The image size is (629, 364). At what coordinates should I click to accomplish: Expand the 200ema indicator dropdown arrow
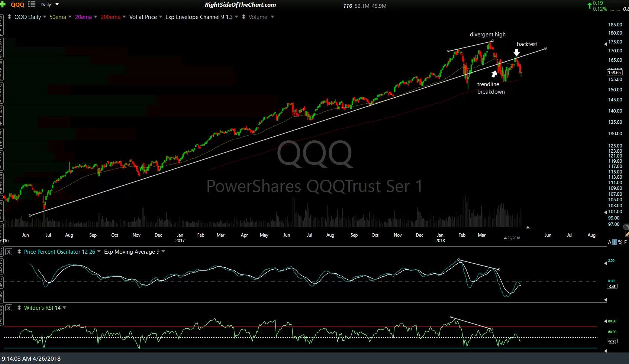(124, 17)
